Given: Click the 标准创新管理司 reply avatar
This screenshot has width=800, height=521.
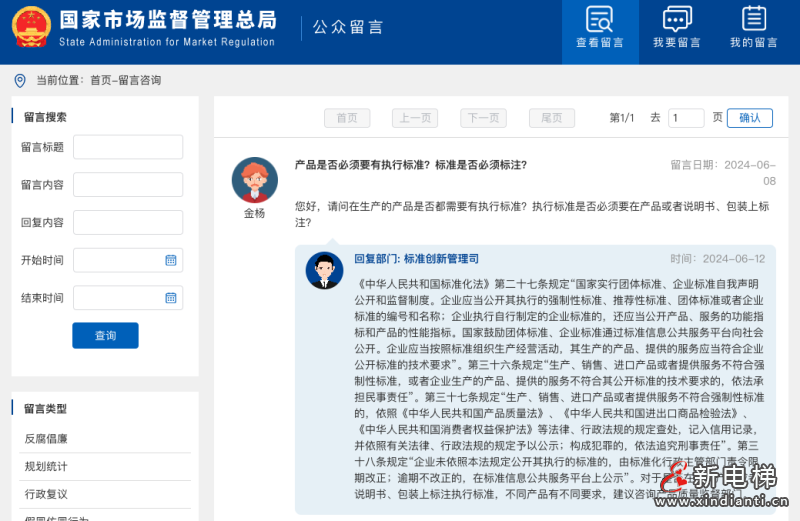Looking at the screenshot, I should pyautogui.click(x=325, y=270).
